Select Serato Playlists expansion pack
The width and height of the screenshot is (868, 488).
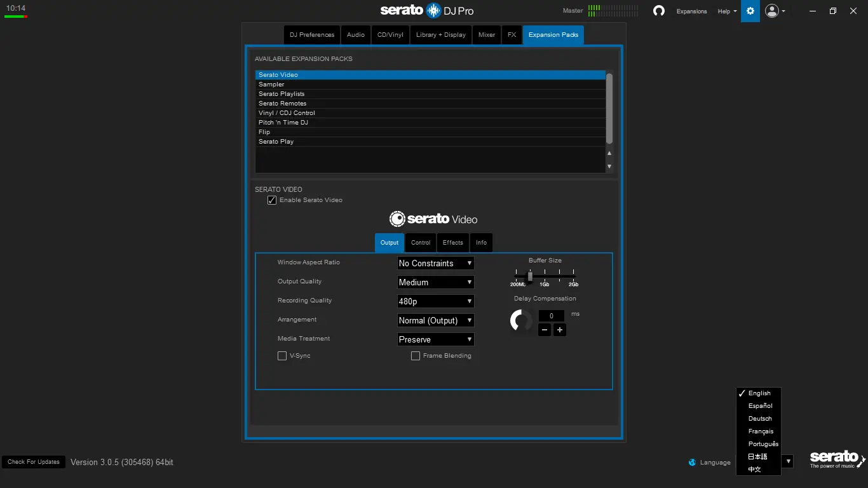pos(430,94)
